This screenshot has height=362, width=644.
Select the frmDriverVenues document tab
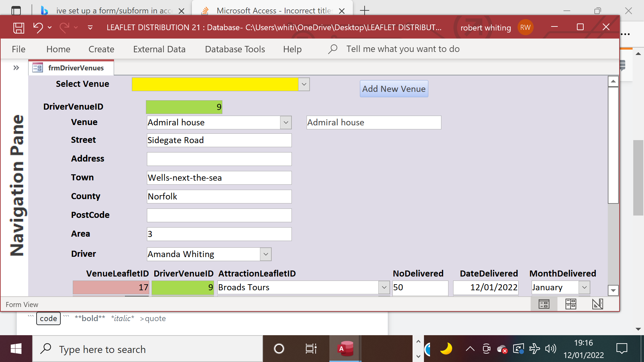point(71,68)
